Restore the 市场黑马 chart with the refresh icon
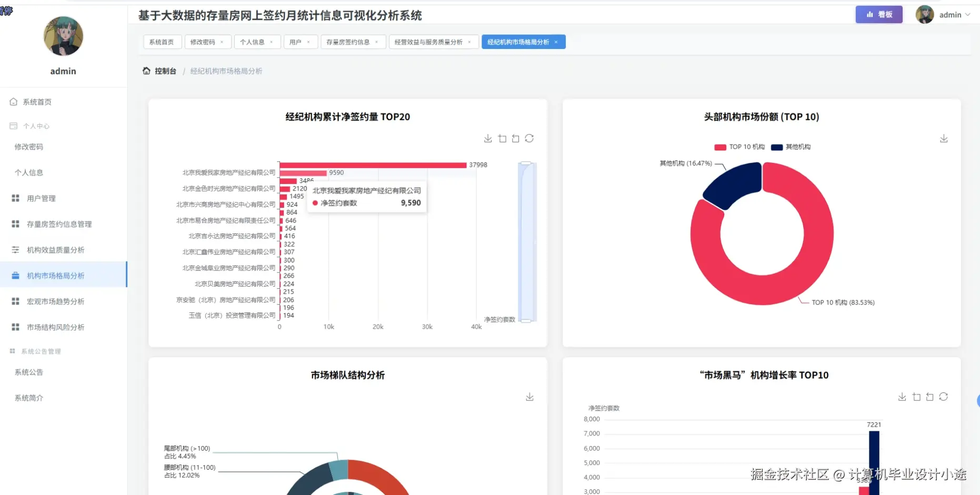 click(944, 397)
